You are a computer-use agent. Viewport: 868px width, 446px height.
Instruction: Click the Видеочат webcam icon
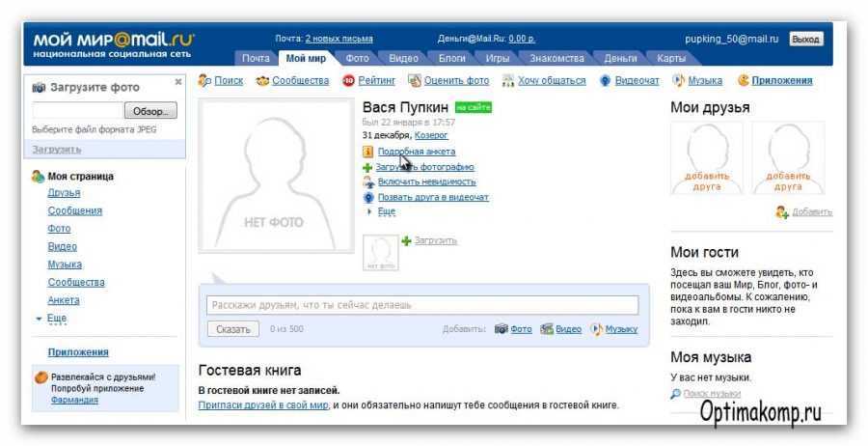tap(605, 81)
